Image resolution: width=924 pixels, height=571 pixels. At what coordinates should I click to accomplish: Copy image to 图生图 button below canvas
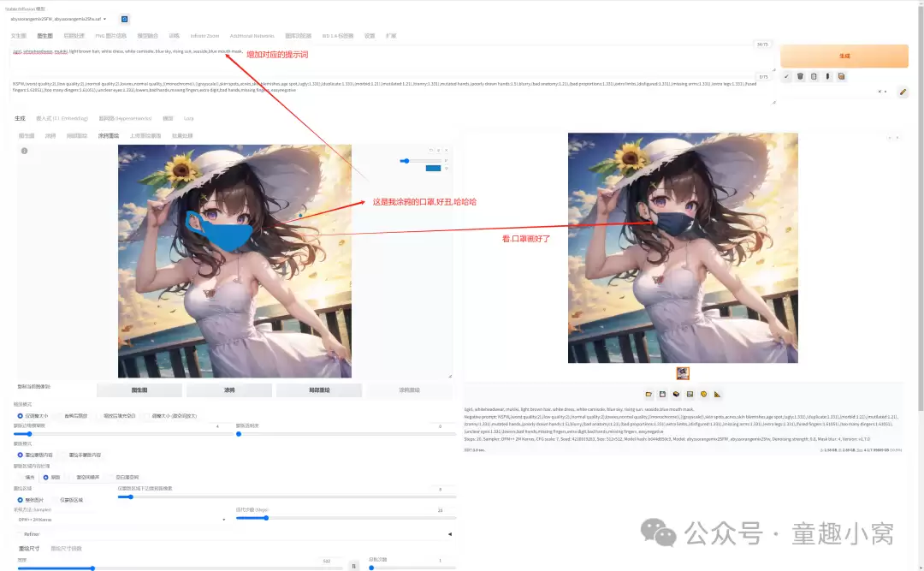click(139, 390)
